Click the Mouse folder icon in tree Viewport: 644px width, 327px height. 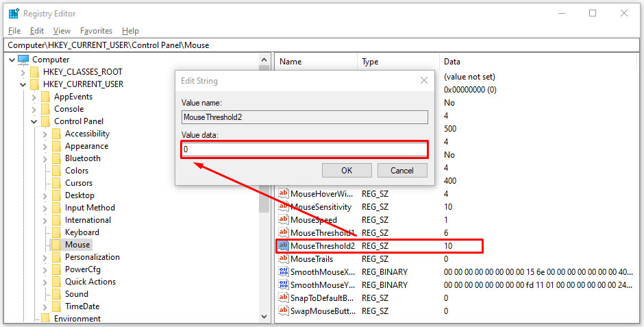click(x=57, y=245)
